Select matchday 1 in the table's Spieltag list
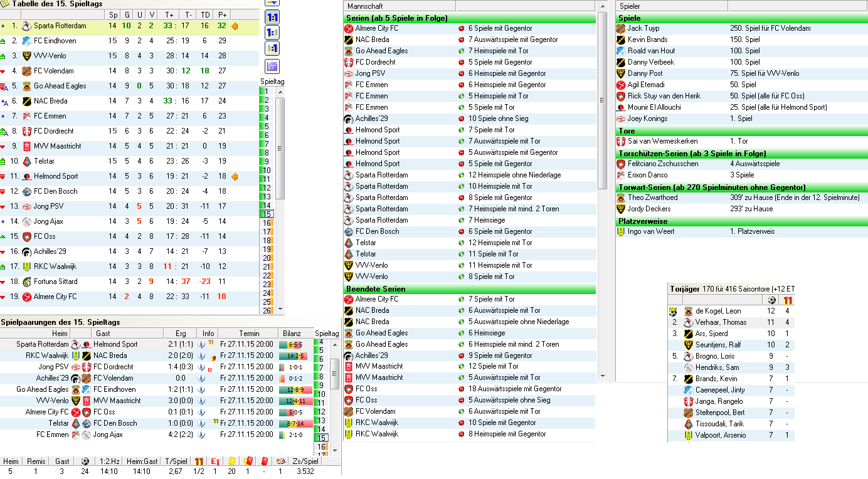Image resolution: width=868 pixels, height=479 pixels. [x=267, y=92]
